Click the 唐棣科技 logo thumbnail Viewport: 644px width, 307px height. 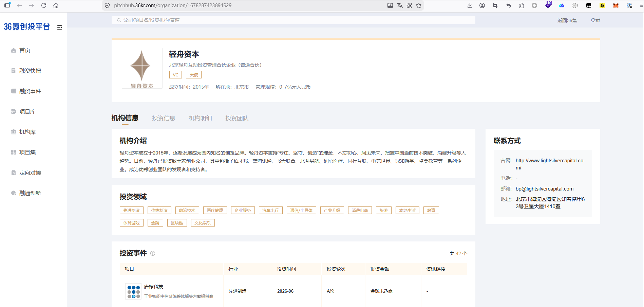pos(133,291)
